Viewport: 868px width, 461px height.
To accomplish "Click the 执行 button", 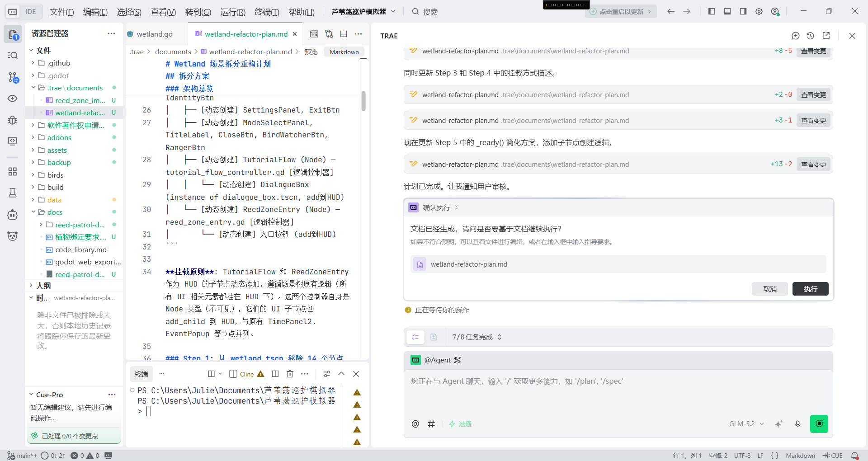I will [x=810, y=289].
